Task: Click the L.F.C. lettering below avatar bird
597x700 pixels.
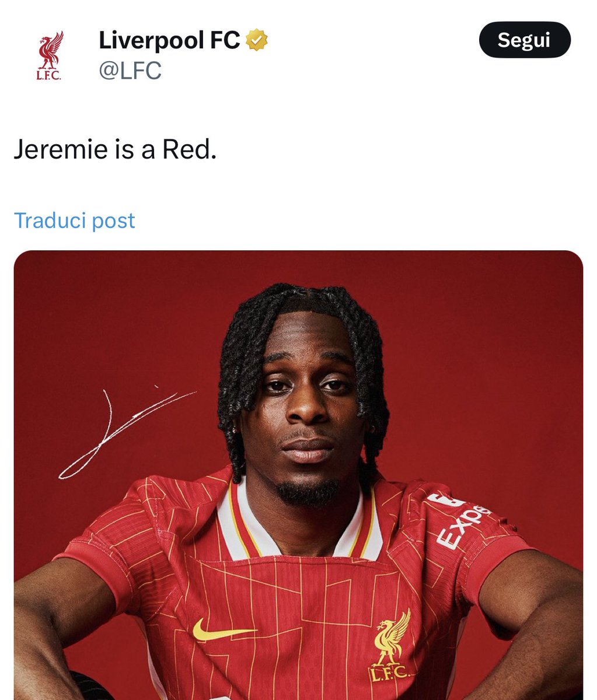Action: 49,76
